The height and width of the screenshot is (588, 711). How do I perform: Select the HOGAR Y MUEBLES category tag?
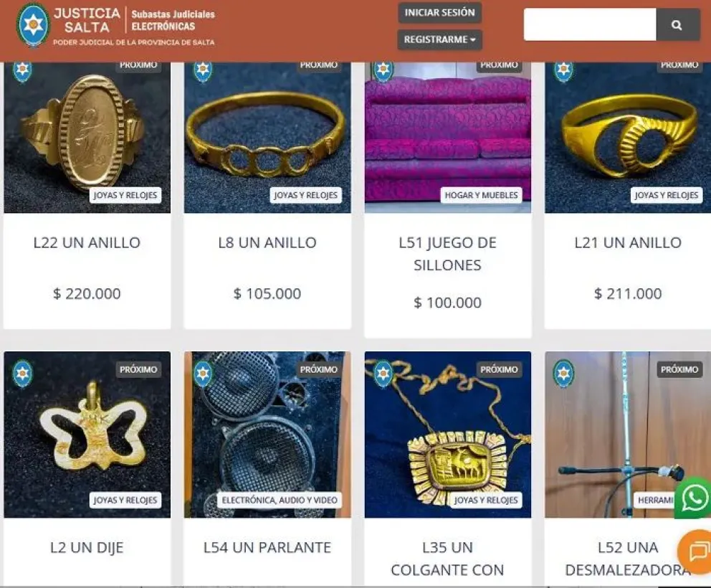coord(481,195)
